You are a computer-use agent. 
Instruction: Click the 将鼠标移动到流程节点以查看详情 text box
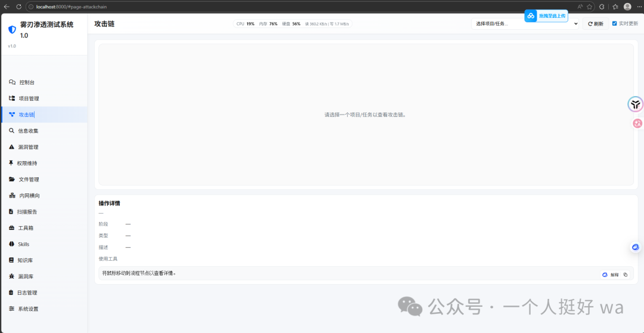click(366, 273)
